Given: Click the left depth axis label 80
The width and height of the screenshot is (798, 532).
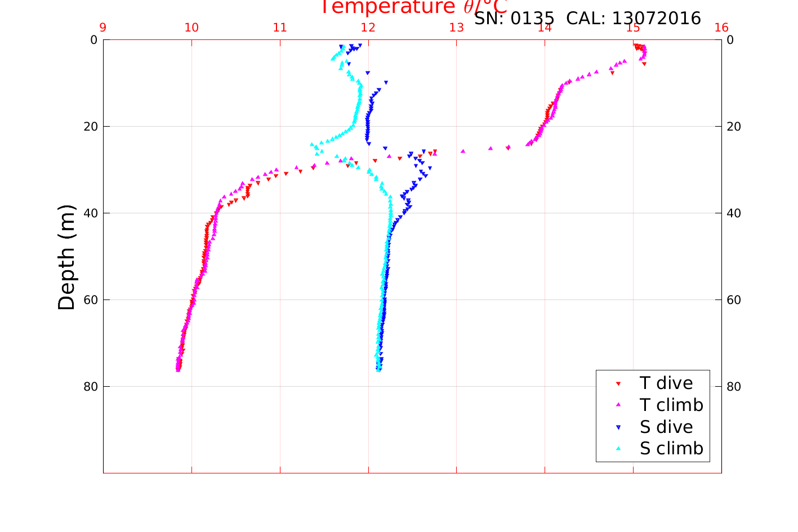Looking at the screenshot, I should pyautogui.click(x=90, y=386).
